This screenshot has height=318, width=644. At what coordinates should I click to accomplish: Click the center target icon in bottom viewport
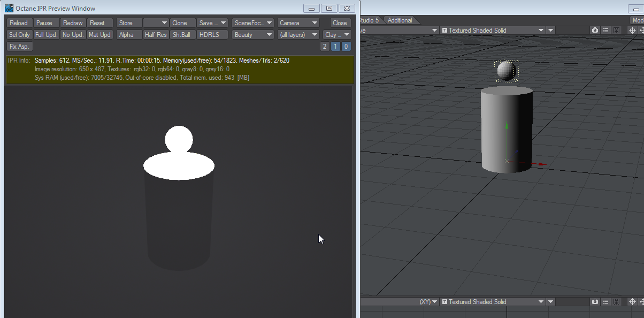tap(632, 302)
